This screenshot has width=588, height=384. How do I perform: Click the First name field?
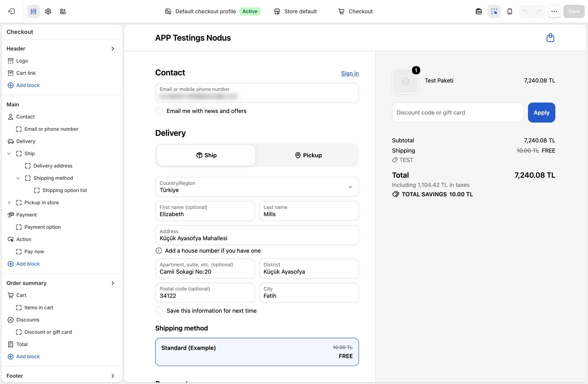point(205,211)
